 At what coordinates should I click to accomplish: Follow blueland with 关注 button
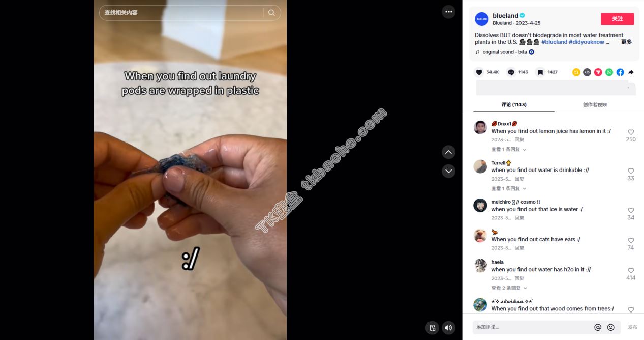[617, 19]
